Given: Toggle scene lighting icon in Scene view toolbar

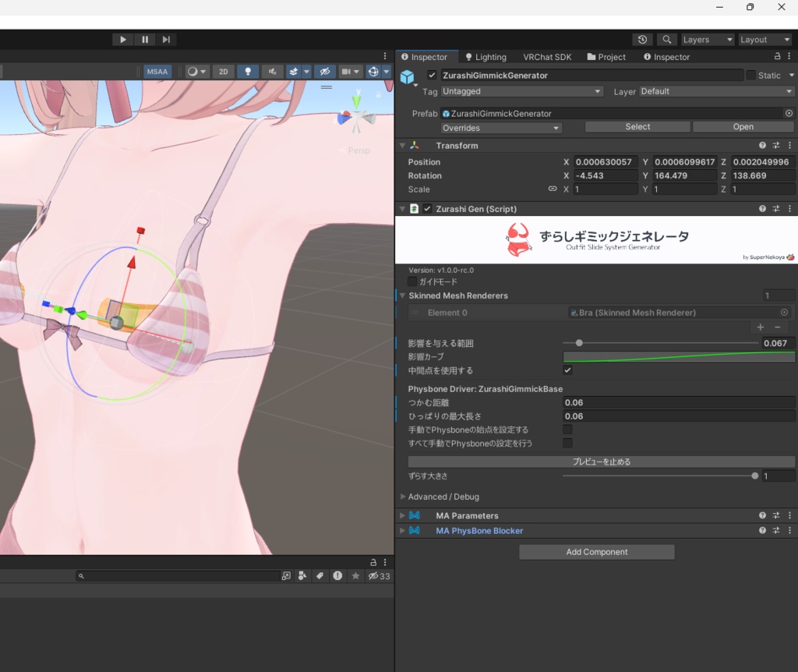Looking at the screenshot, I should [248, 71].
